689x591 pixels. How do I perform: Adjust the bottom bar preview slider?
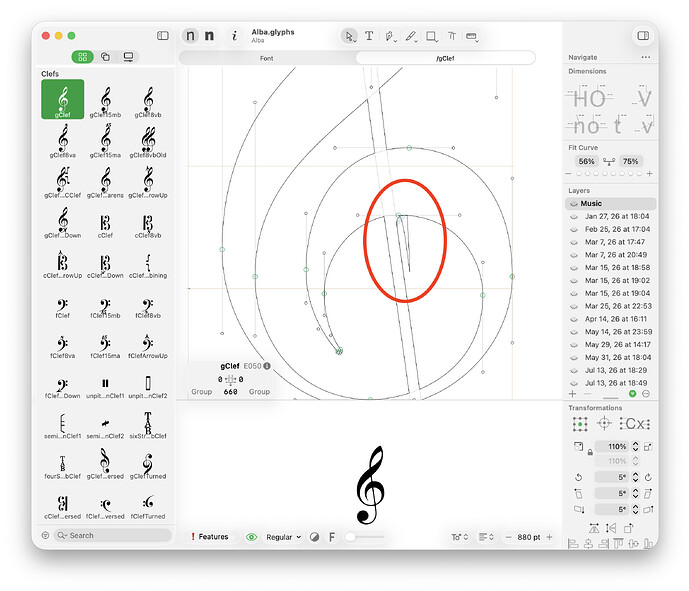[x=365, y=537]
